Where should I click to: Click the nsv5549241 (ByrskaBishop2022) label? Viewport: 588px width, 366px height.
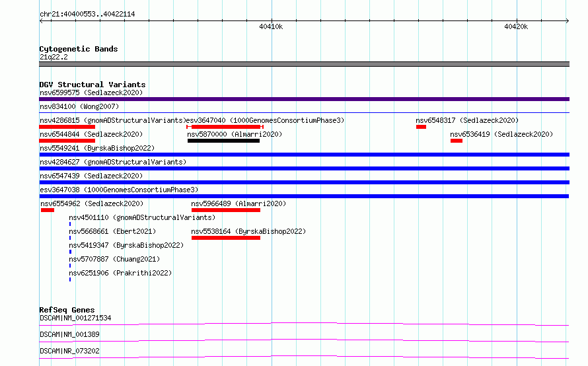click(x=97, y=148)
